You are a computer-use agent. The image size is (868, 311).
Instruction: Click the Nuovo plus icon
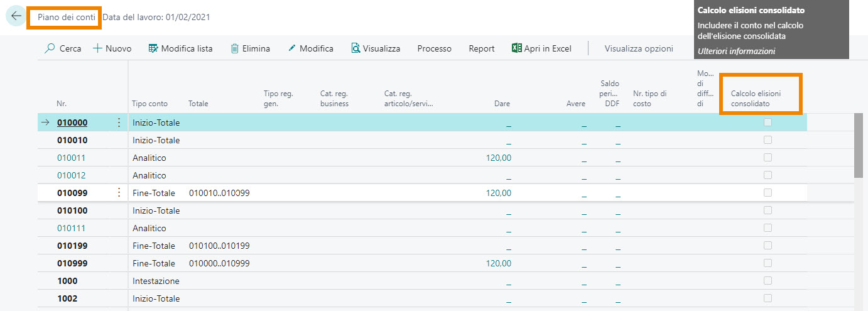click(x=97, y=48)
